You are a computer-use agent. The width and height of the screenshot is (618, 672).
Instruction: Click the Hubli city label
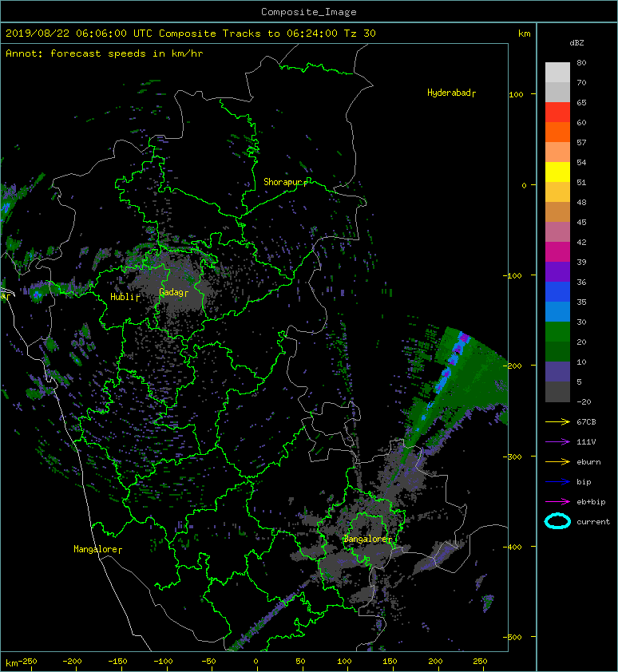(125, 297)
